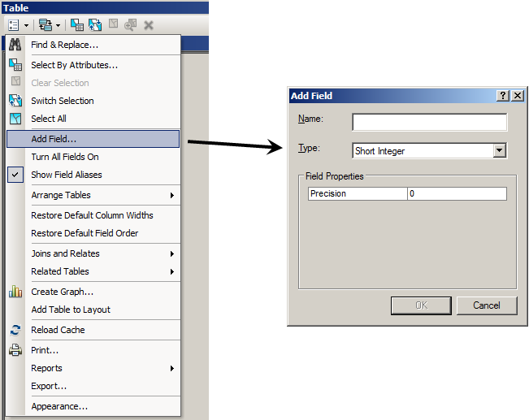Choose Restore Default Column Widths
This screenshot has width=529, height=420.
pos(93,215)
